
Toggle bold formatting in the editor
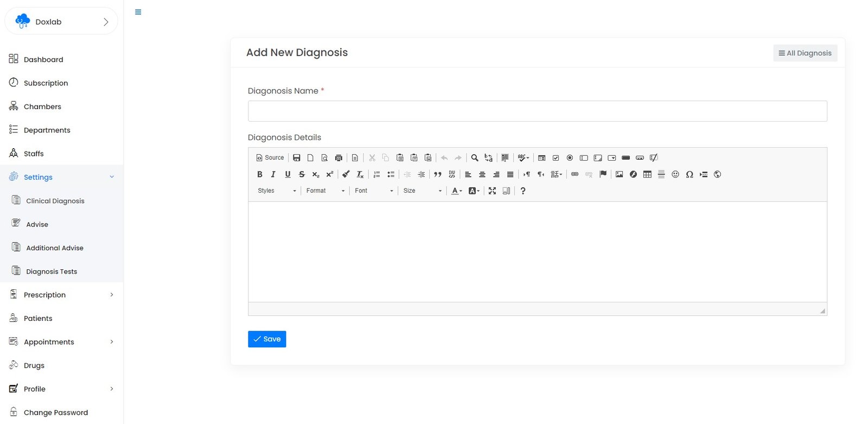point(259,174)
